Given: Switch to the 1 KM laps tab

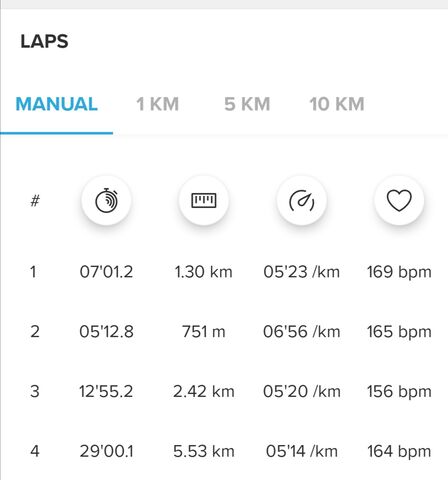Looking at the screenshot, I should [x=158, y=104].
